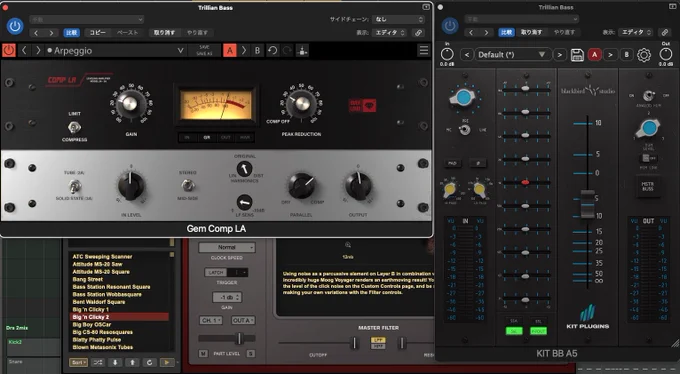Click 取り消す in Gem Comp window
The height and width of the screenshot is (374, 680).
(164, 33)
